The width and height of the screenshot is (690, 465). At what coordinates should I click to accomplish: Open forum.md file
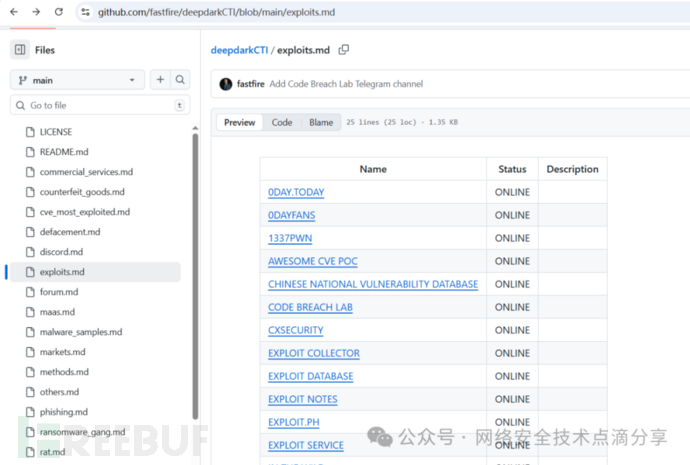click(x=59, y=292)
